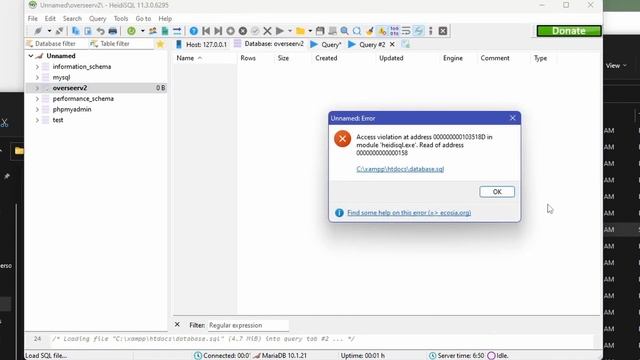Open View dropdown in background window
The image size is (640, 360).
pyautogui.click(x=616, y=66)
